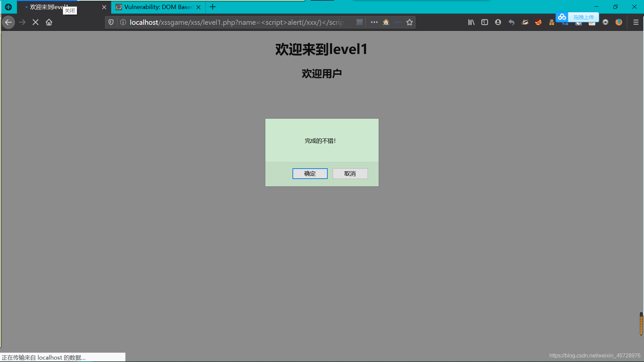The width and height of the screenshot is (644, 362).
Task: Click the globe icon left of tabs
Action: (x=8, y=7)
